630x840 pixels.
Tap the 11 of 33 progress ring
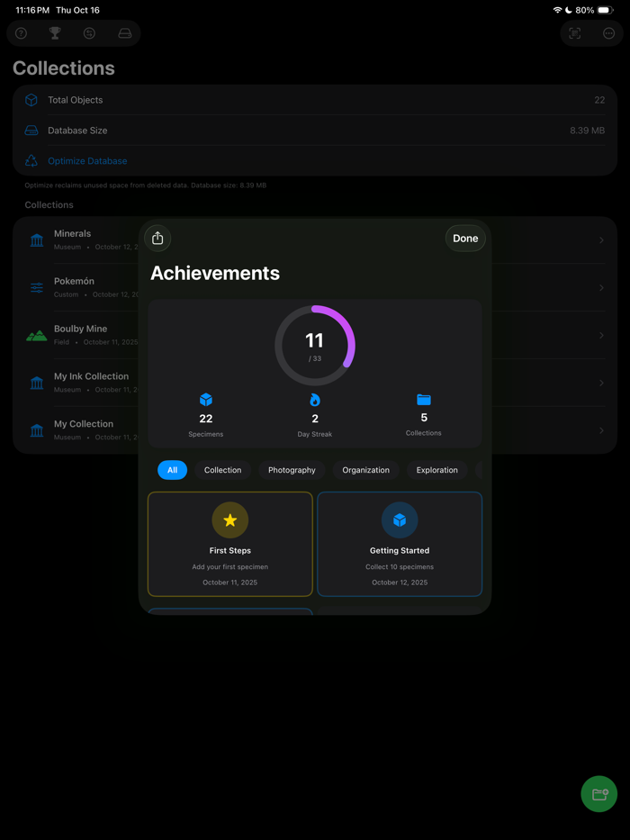(x=315, y=346)
